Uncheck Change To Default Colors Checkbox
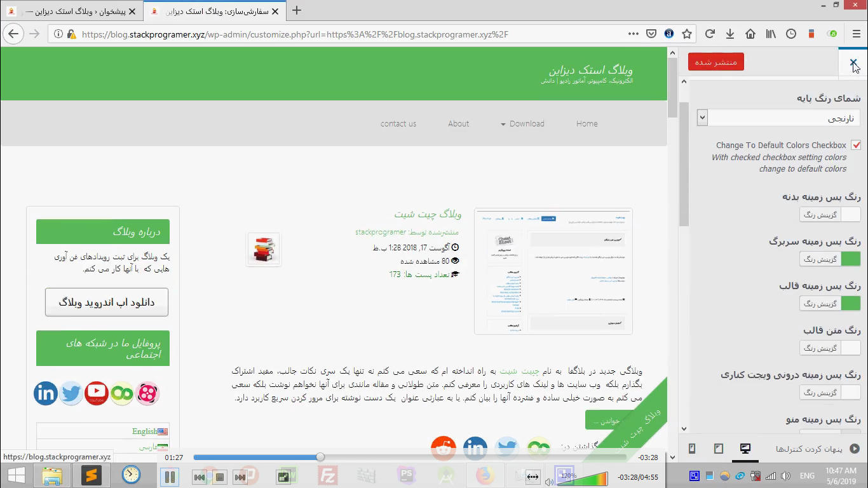This screenshot has height=488, width=868. click(856, 146)
